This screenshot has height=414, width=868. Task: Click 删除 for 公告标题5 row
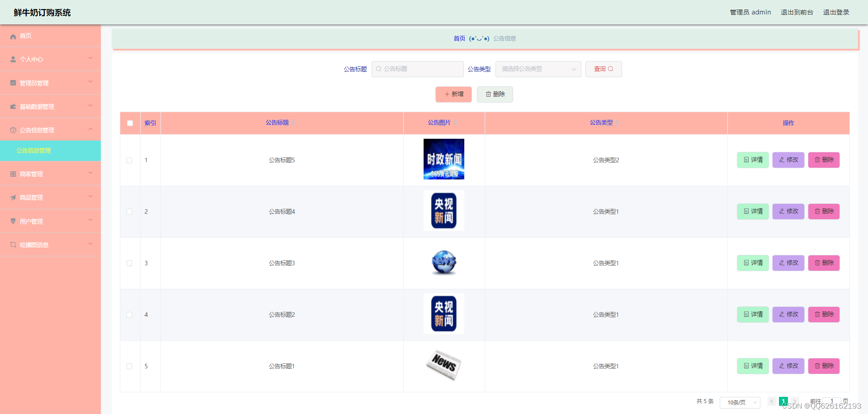click(824, 160)
